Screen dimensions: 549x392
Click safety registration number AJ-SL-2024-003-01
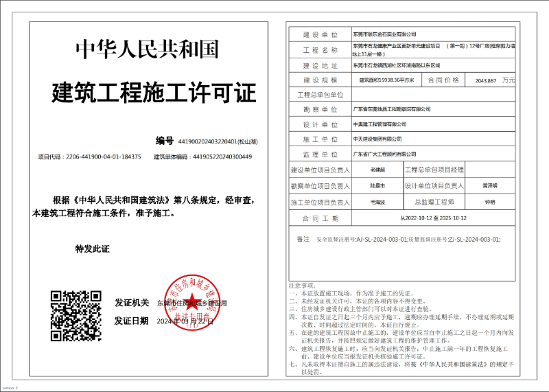[x=382, y=240]
